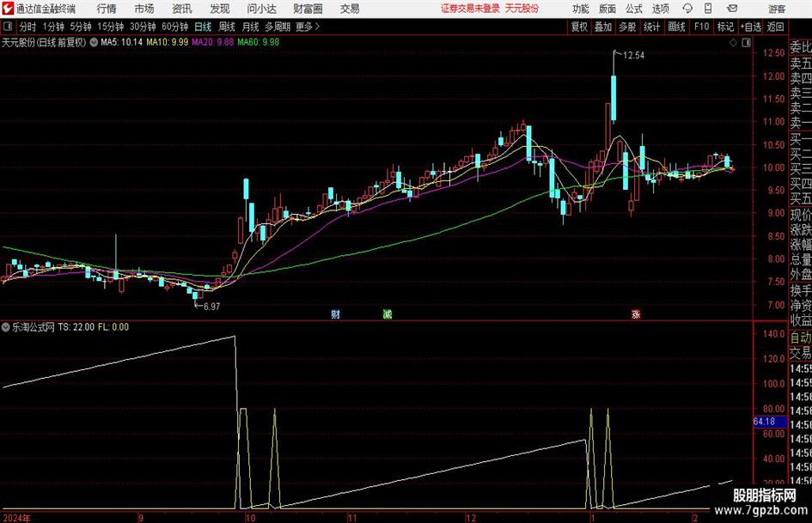
Task: Expand the dropdown arrow beside 天元股份(日线 前复权)
Action: pos(94,42)
